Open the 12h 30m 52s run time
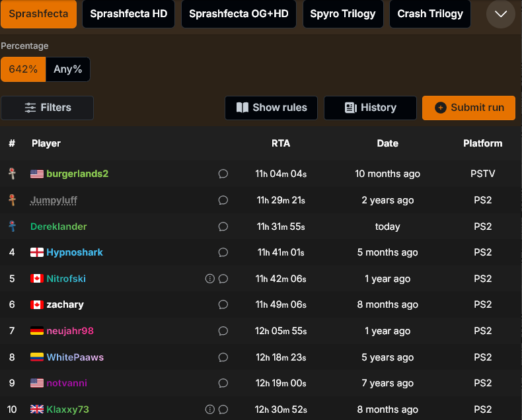Screen dimensions: 522x420 [x=281, y=409]
